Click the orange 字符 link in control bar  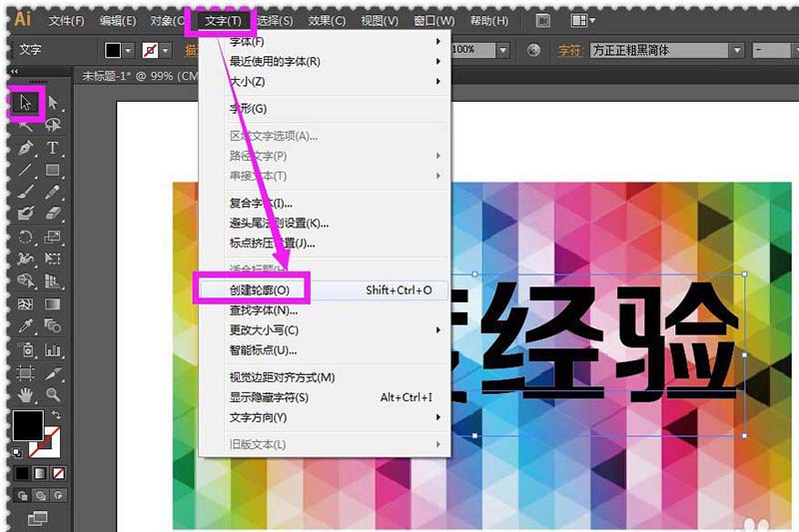pos(569,50)
